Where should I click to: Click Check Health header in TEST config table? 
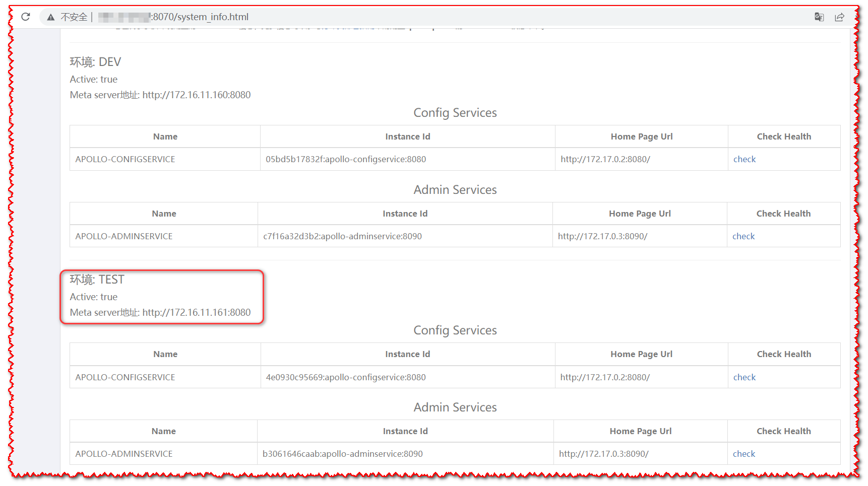pyautogui.click(x=784, y=354)
